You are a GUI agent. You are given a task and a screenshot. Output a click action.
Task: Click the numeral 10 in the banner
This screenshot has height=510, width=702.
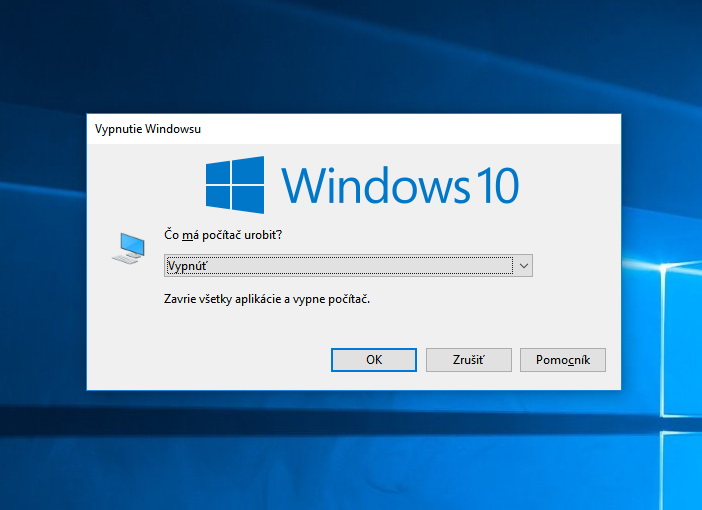(494, 186)
